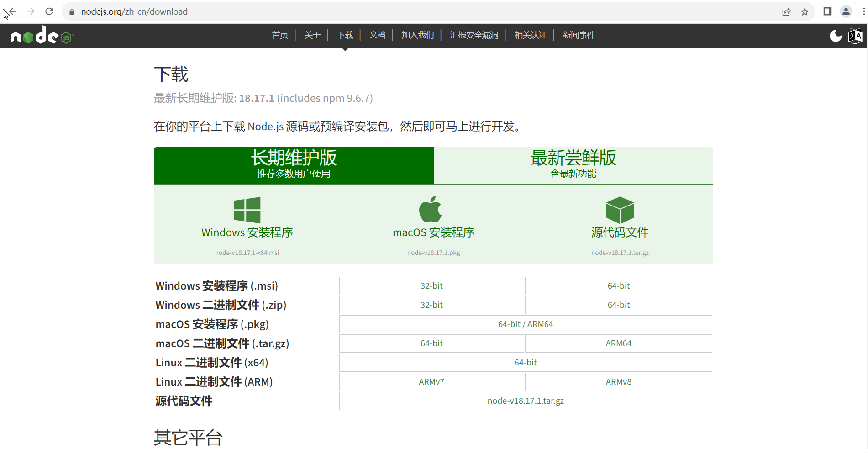868x449 pixels.
Task: Click the share icon in the toolbar
Action: (x=786, y=11)
